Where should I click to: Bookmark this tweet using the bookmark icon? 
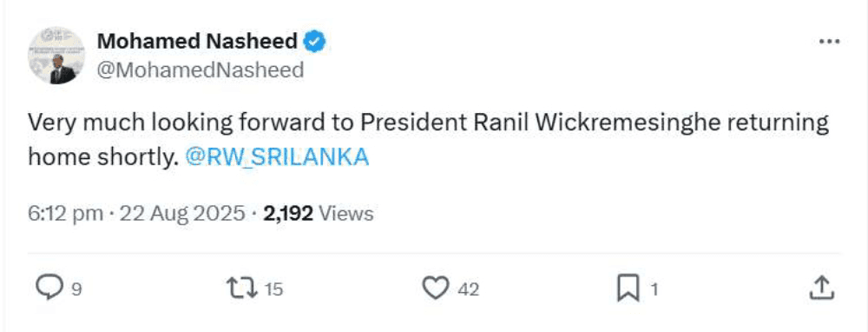[x=628, y=289]
